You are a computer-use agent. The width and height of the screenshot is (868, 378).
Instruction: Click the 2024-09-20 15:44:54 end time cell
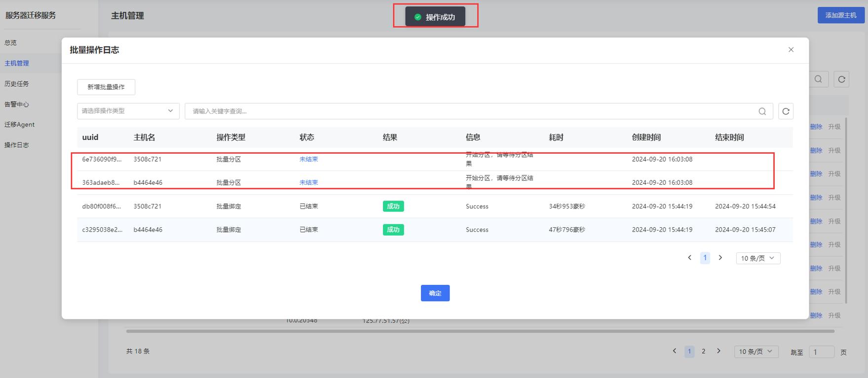(745, 206)
